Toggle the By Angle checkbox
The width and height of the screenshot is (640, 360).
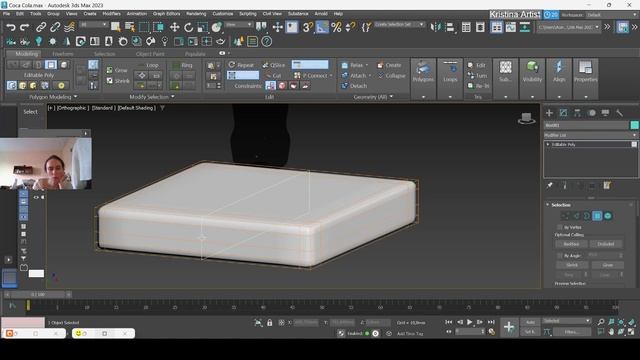pos(560,256)
